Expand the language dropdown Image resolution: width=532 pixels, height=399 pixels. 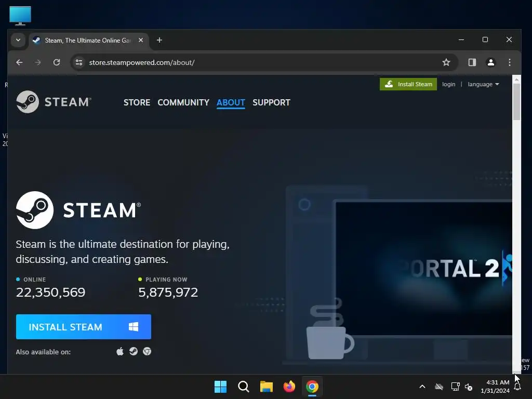coord(483,84)
